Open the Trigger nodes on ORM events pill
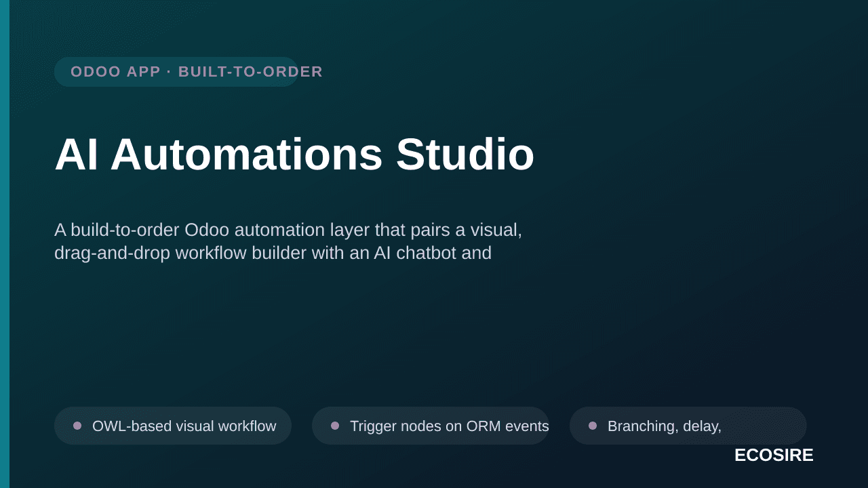 coord(431,426)
